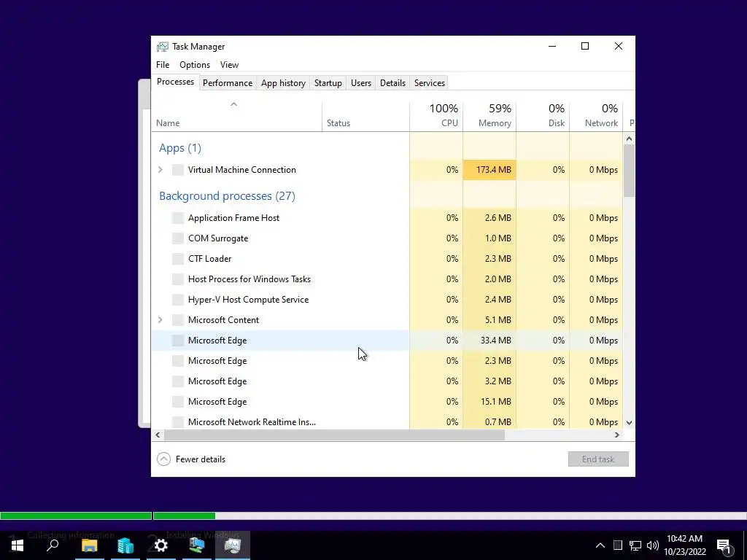
Task: Open File Explorer from the taskbar
Action: (89, 545)
